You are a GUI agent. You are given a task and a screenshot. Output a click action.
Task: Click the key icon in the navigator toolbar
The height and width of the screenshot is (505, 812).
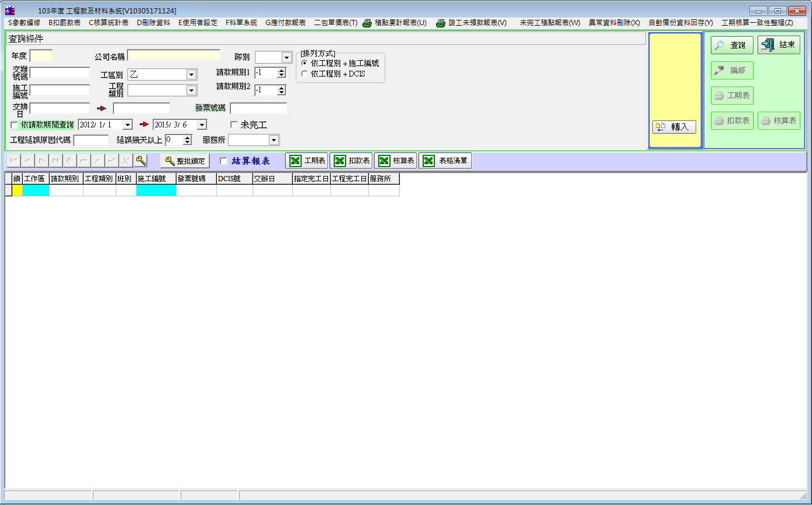coord(140,161)
